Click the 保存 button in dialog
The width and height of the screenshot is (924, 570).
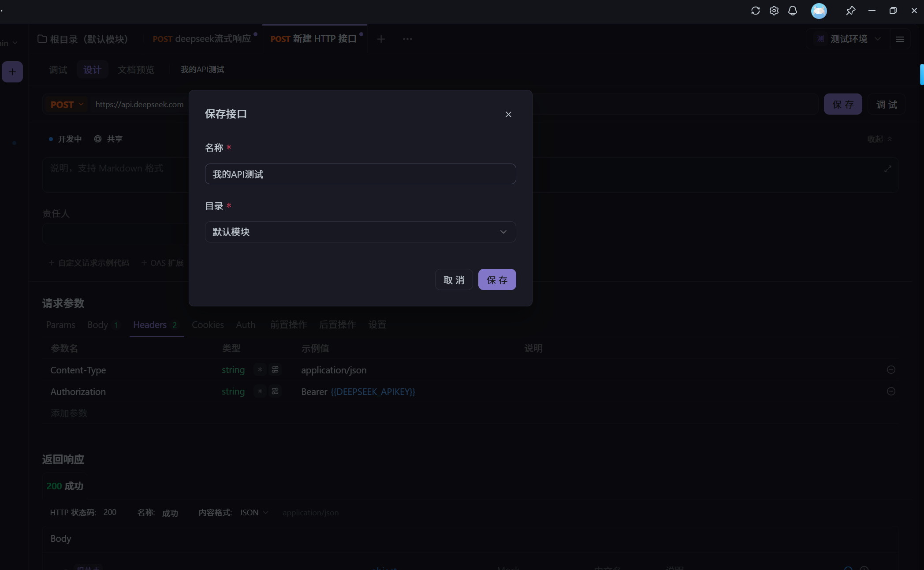pos(497,280)
